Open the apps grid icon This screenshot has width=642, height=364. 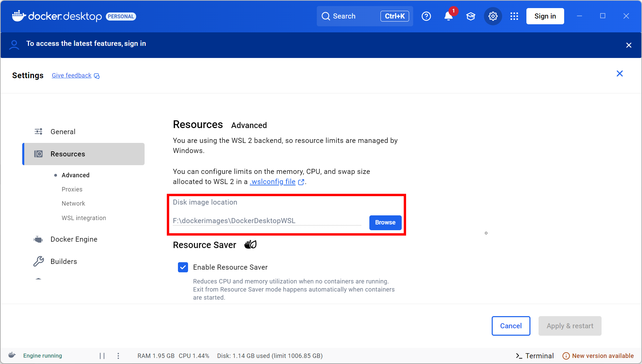514,16
